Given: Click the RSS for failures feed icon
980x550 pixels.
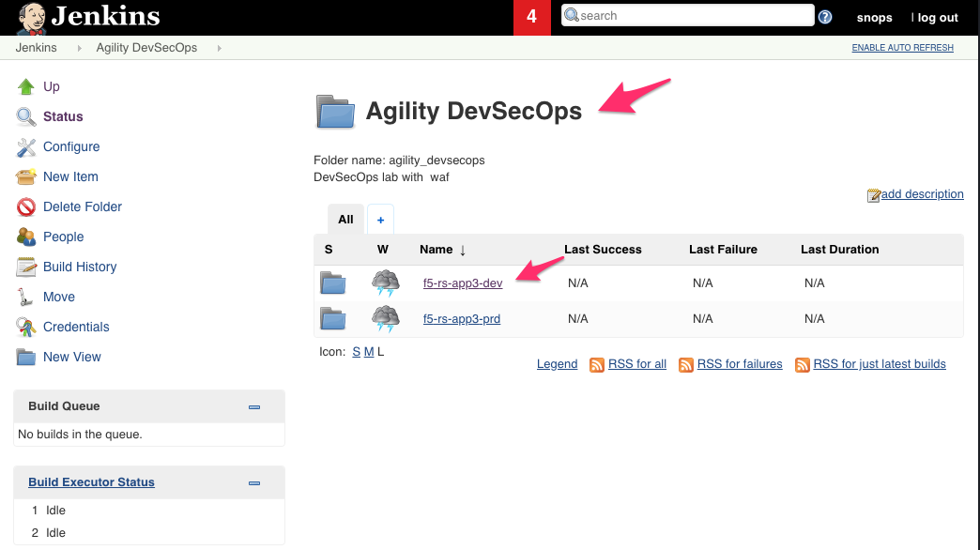Looking at the screenshot, I should tap(685, 365).
